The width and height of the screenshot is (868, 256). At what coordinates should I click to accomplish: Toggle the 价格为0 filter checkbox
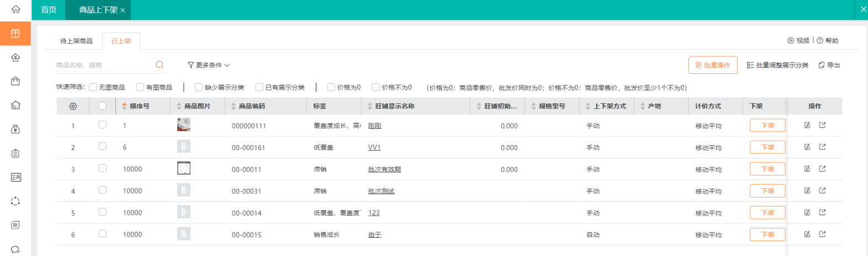pos(331,87)
